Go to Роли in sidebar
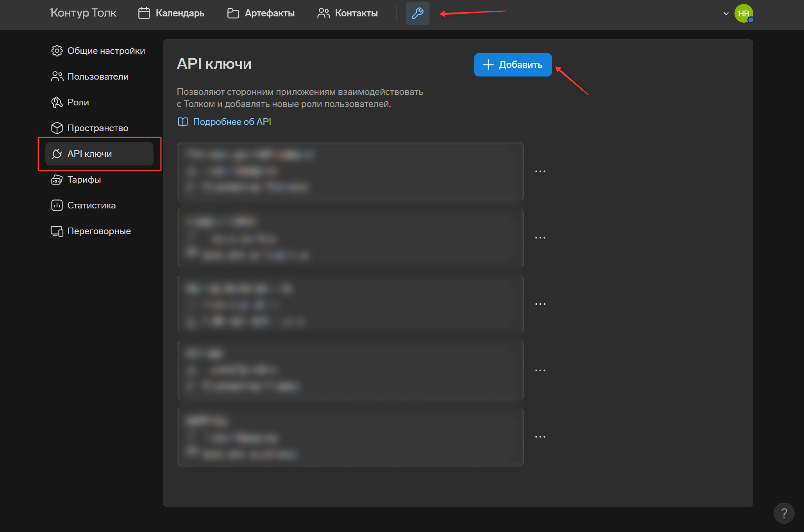Viewport: 804px width, 532px height. coord(99,102)
